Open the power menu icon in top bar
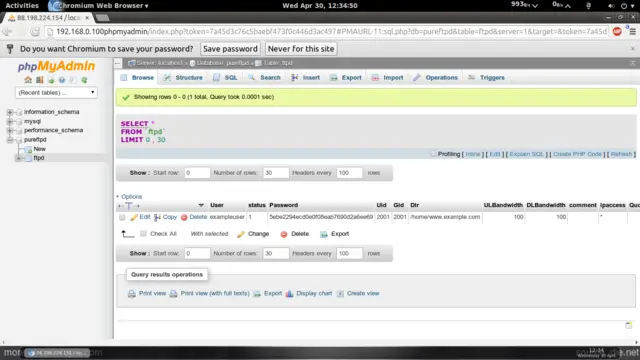 [624, 6]
